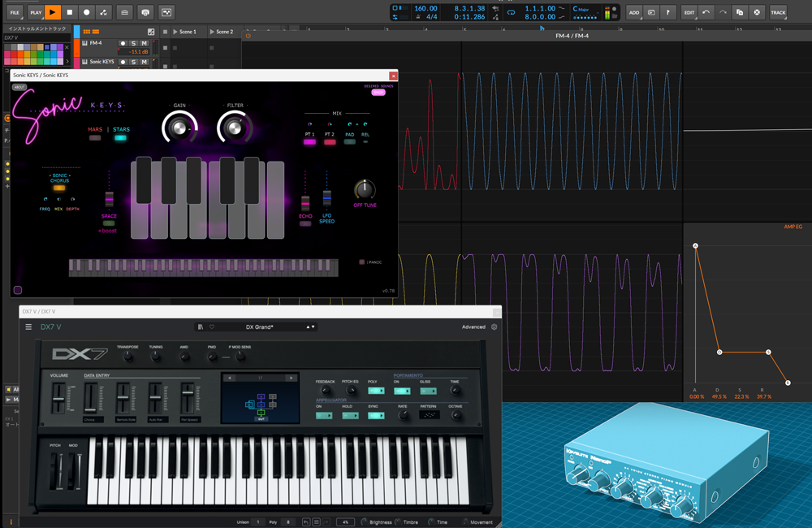Click the FILTER knob in Sonic KEYS
This screenshot has height=528, width=812.
tap(235, 128)
